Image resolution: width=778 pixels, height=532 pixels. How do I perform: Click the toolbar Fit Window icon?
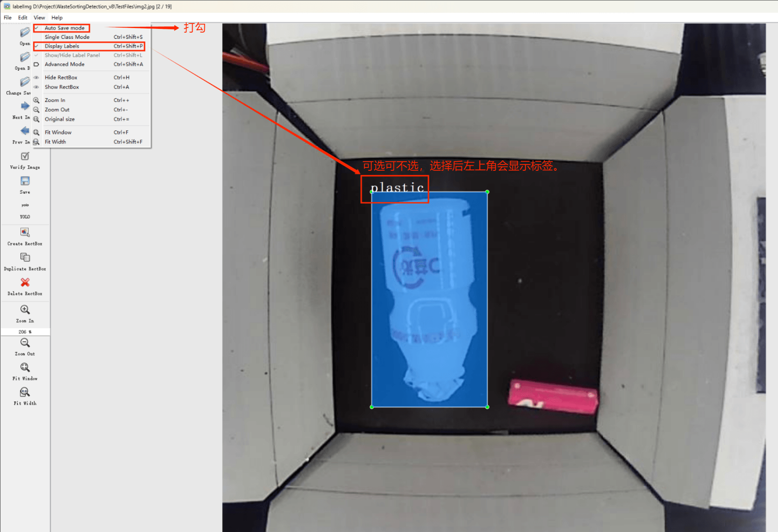point(25,367)
